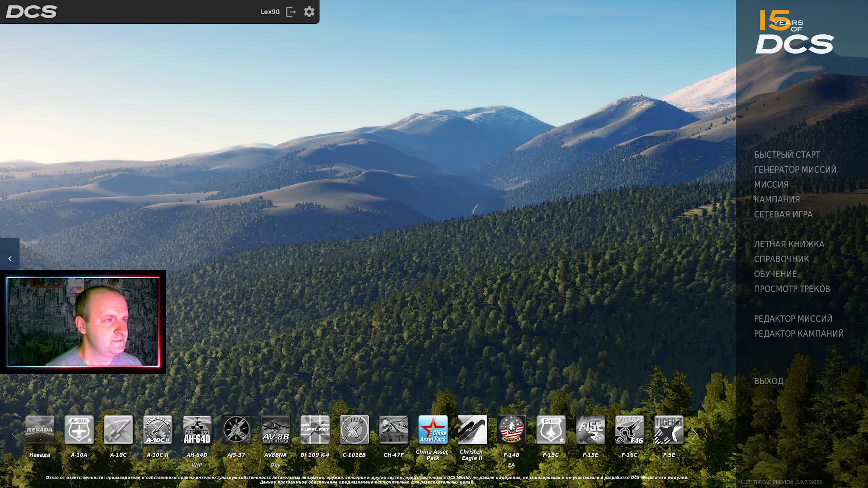Image resolution: width=868 pixels, height=488 pixels.
Task: Open the A-10C II Tank Killer icon
Action: click(158, 430)
